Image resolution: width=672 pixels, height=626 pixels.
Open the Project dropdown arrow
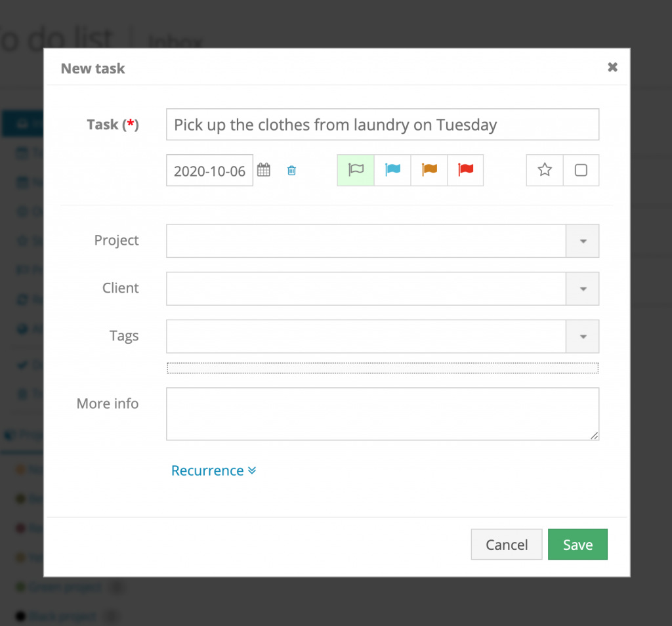pyautogui.click(x=583, y=241)
